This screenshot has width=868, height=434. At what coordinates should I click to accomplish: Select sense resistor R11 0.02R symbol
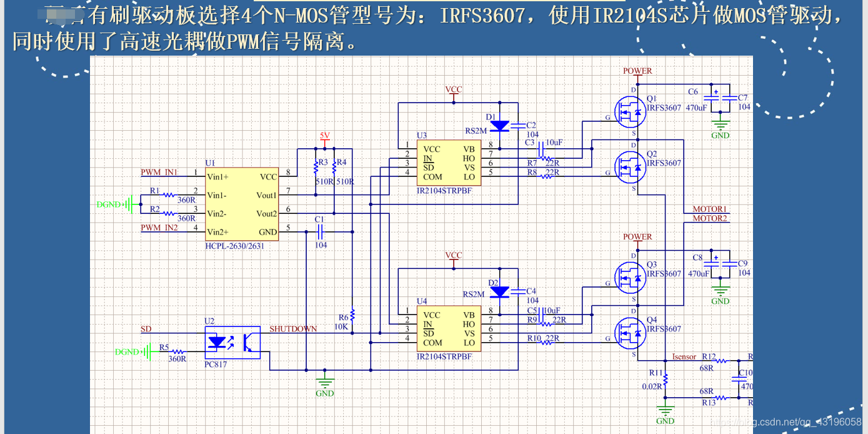click(666, 379)
